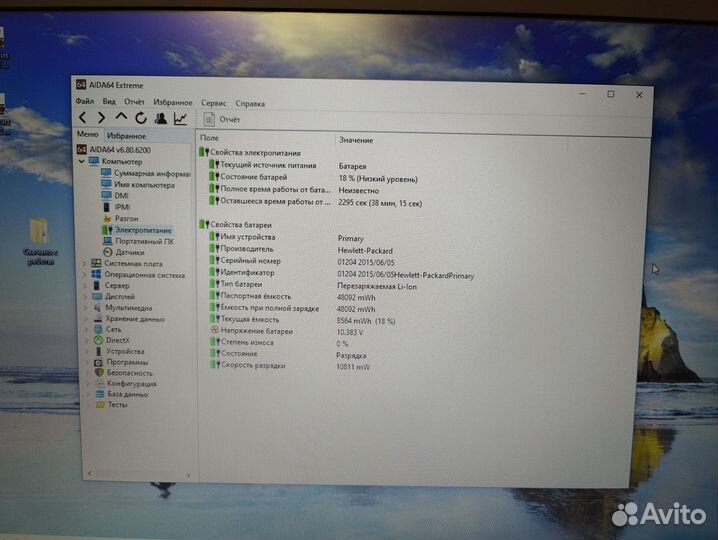Click the AIDA64 Extreme title bar icon
The image size is (718, 540).
81,84
